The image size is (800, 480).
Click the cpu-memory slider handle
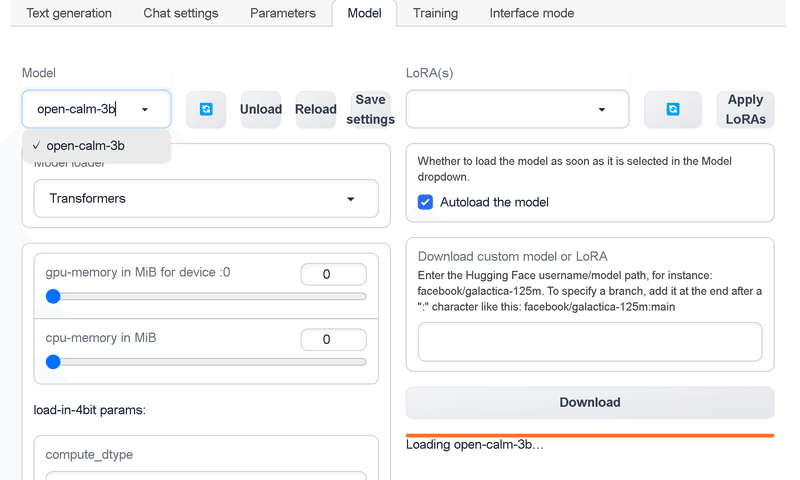click(53, 362)
